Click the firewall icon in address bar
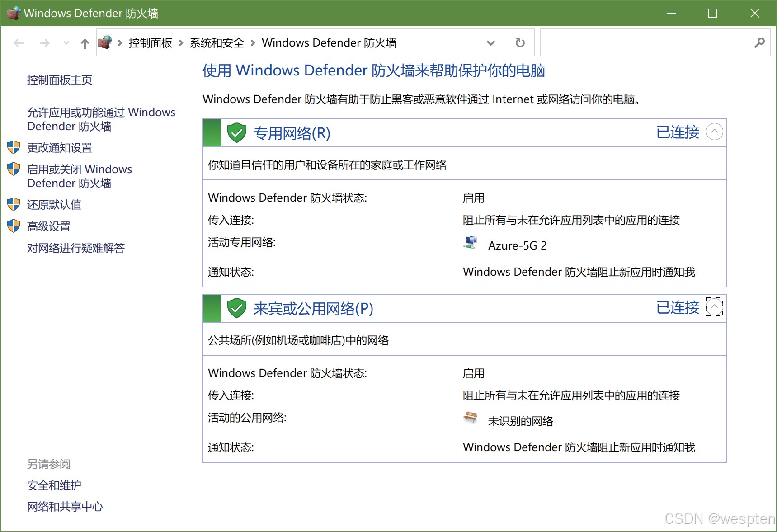The image size is (777, 532). click(105, 42)
